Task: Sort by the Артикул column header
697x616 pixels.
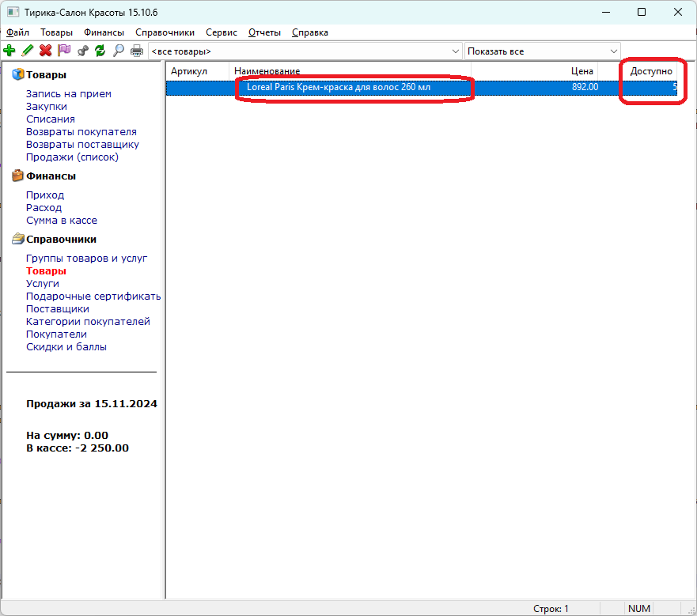Action: [x=198, y=71]
